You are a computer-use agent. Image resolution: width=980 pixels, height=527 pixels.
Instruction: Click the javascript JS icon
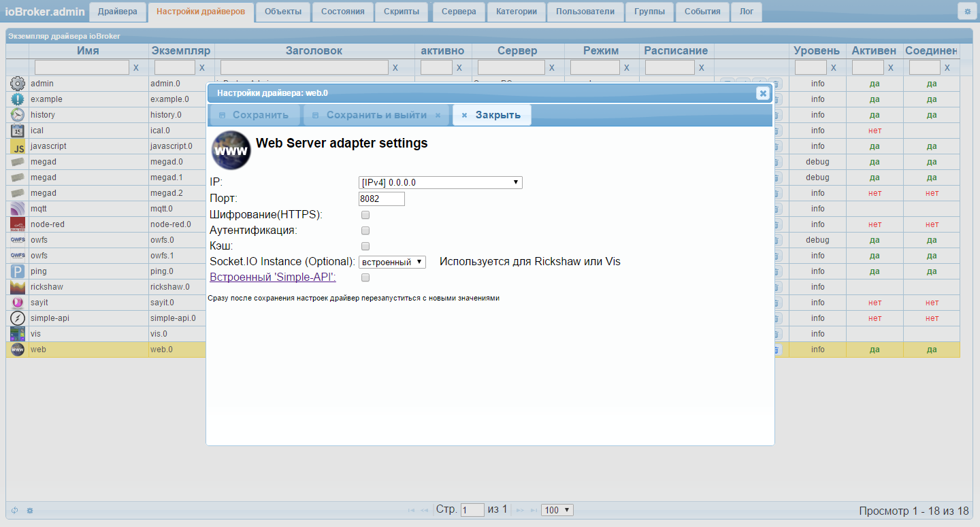click(x=18, y=146)
